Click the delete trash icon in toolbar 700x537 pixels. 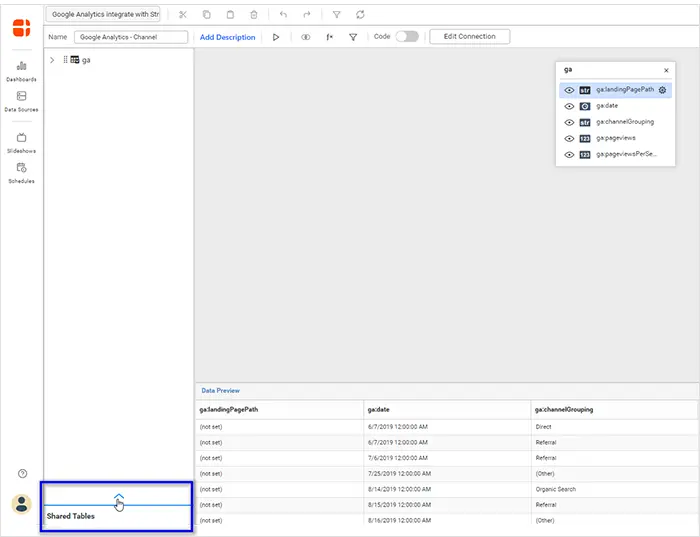254,15
